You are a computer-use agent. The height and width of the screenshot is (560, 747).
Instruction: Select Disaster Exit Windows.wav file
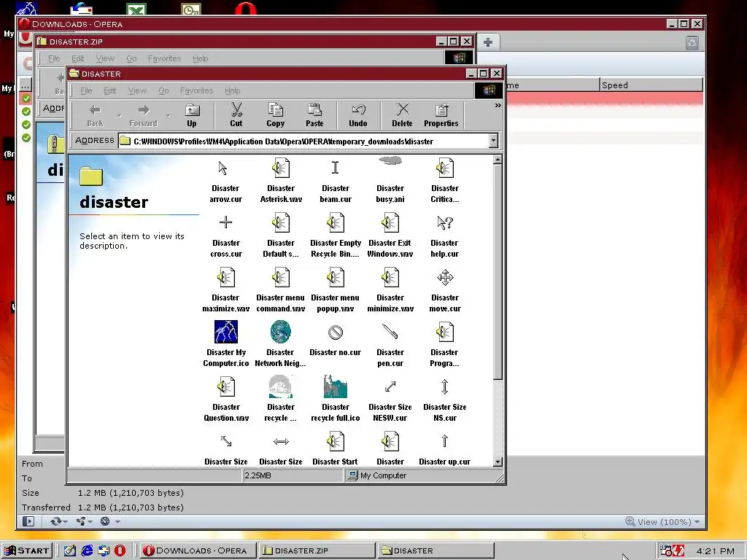click(x=390, y=236)
